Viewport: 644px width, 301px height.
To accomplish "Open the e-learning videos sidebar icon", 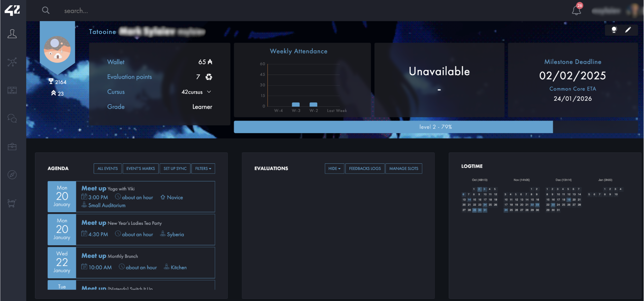I will point(12,90).
